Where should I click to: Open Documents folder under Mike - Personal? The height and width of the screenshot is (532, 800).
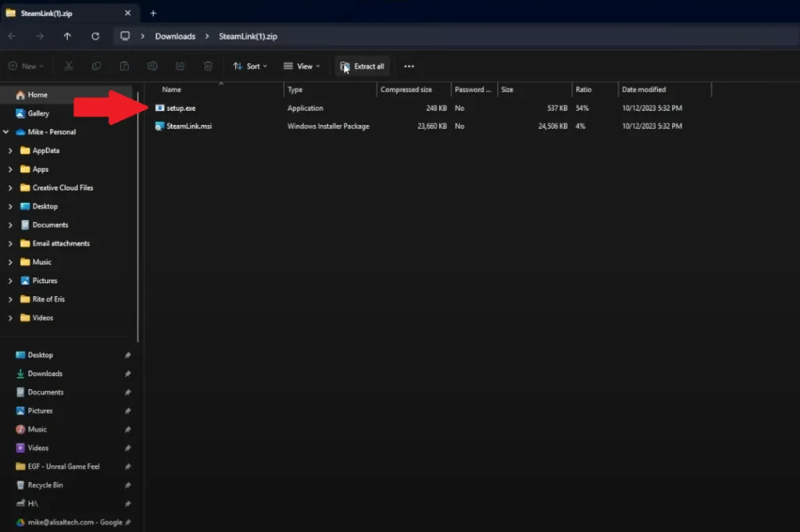coord(50,225)
